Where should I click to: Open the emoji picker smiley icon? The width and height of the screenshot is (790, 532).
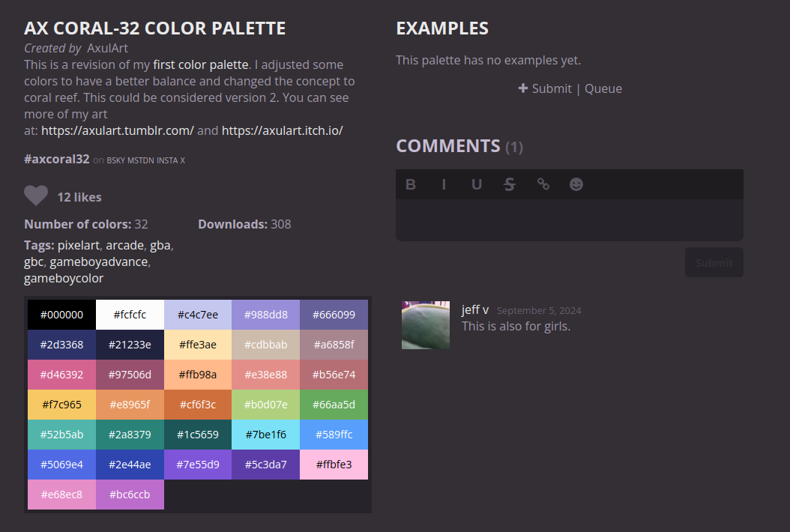click(x=576, y=184)
